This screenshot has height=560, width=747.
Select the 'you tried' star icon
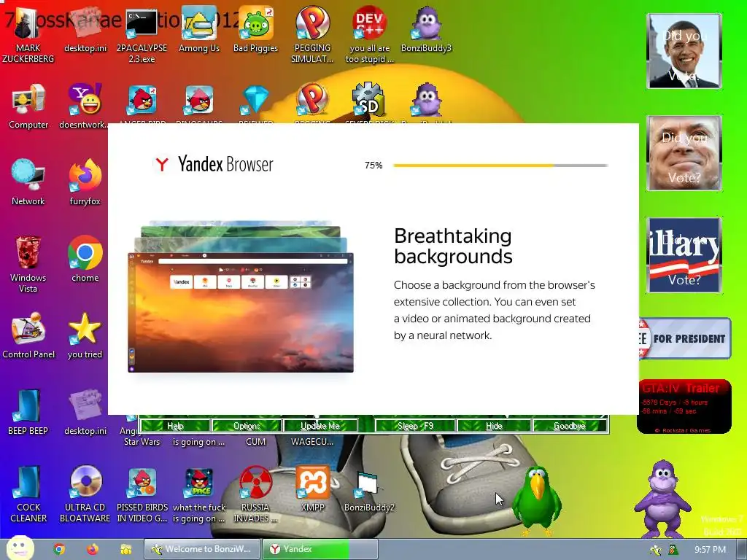point(85,336)
